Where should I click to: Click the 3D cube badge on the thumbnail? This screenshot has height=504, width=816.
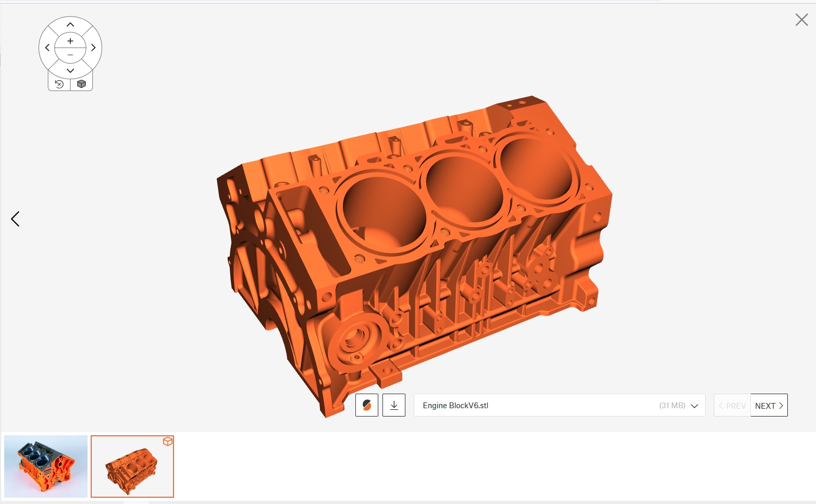click(167, 442)
